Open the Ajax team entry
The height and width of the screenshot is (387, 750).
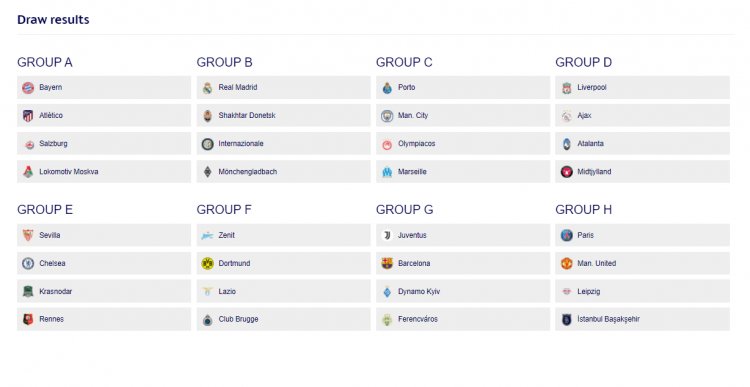coord(584,115)
